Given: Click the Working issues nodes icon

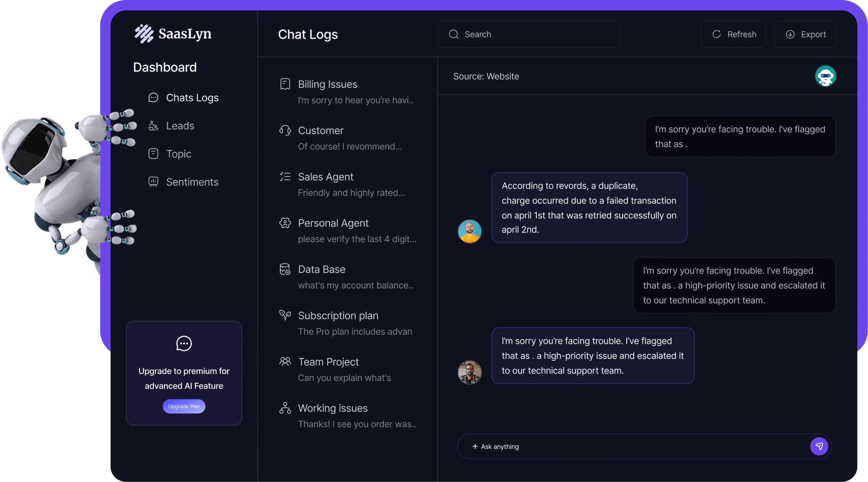Looking at the screenshot, I should (x=285, y=408).
